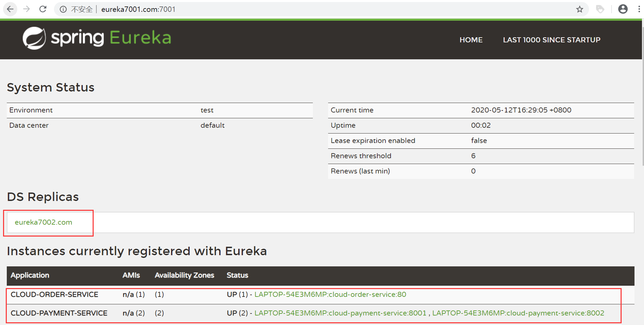Click the Renews threshold label
This screenshot has height=325, width=644.
361,156
